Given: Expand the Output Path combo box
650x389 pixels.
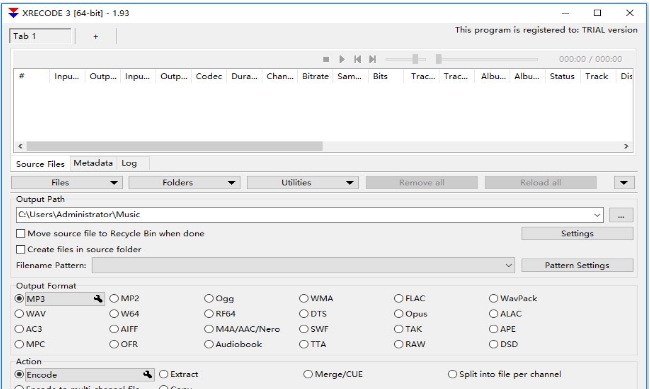Looking at the screenshot, I should [597, 215].
